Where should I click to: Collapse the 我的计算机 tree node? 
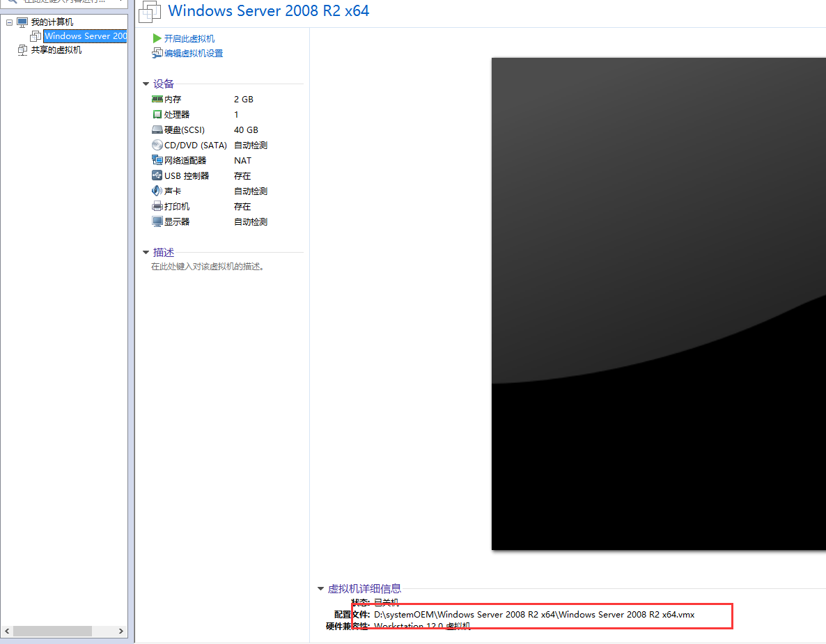tap(10, 22)
